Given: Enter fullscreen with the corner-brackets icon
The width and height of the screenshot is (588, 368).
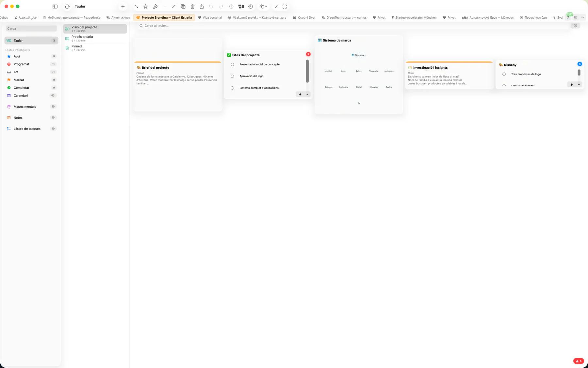Looking at the screenshot, I should 285,7.
